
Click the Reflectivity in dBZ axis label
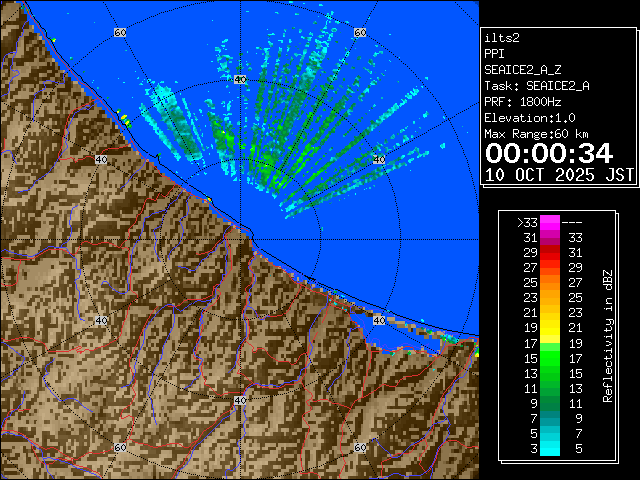607,335
